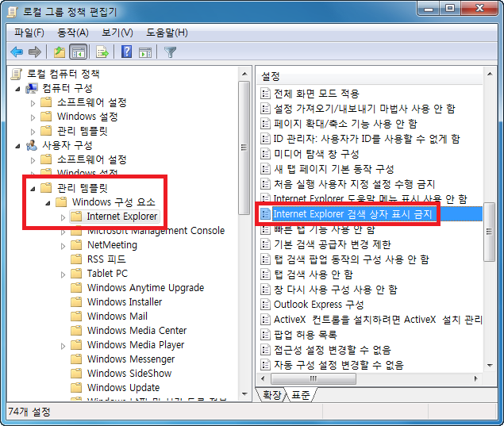Click policy icon beside 전체 화면 모드 적용
The image size is (504, 426).
coord(265,94)
